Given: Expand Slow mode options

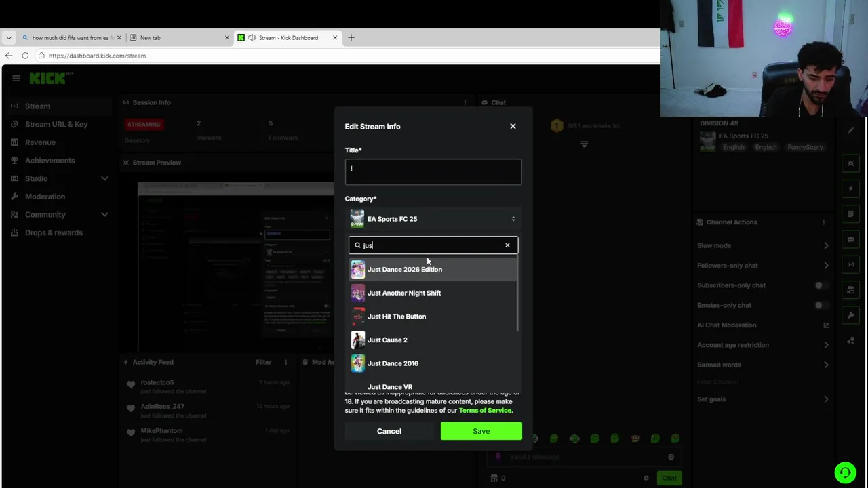Looking at the screenshot, I should 825,245.
